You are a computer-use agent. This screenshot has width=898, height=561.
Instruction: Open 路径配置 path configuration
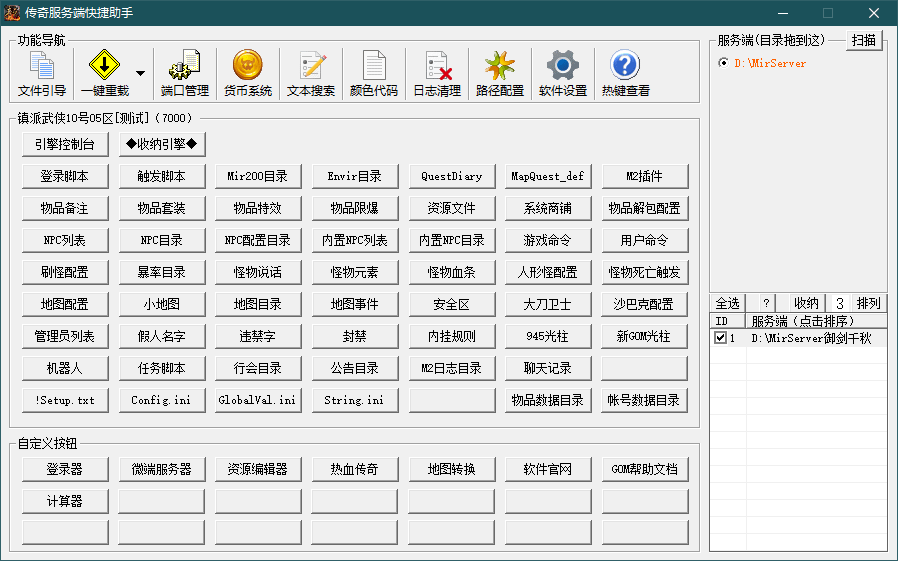pos(499,74)
